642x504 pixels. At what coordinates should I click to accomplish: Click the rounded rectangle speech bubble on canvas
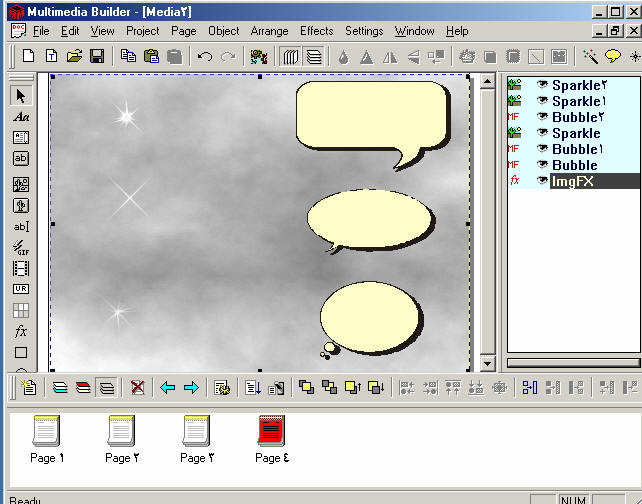pyautogui.click(x=371, y=117)
